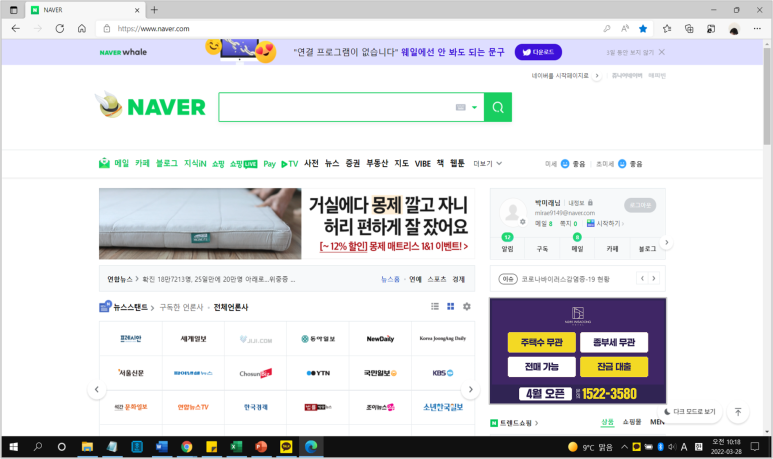Open the Pay menu item
The image size is (773, 459).
[x=269, y=164]
